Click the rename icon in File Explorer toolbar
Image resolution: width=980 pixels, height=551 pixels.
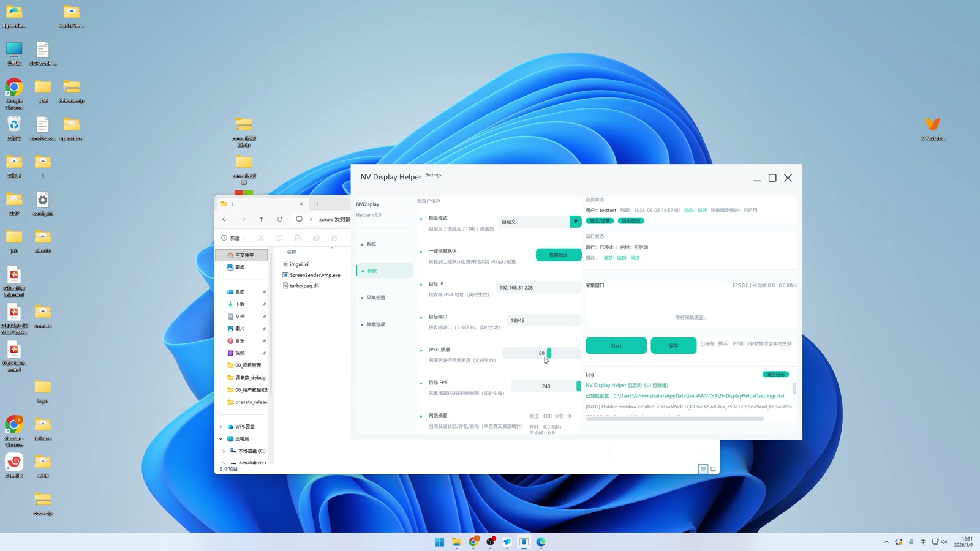click(x=316, y=238)
